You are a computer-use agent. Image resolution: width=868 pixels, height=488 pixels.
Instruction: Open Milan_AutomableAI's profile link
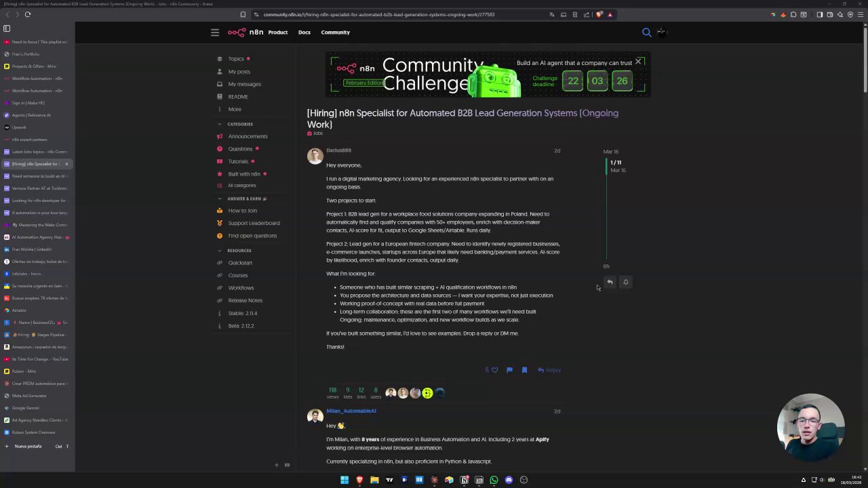pyautogui.click(x=351, y=411)
